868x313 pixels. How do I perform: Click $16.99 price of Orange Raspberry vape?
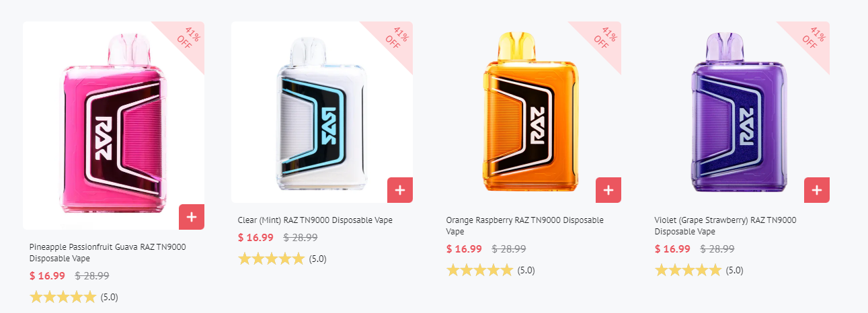click(x=464, y=249)
